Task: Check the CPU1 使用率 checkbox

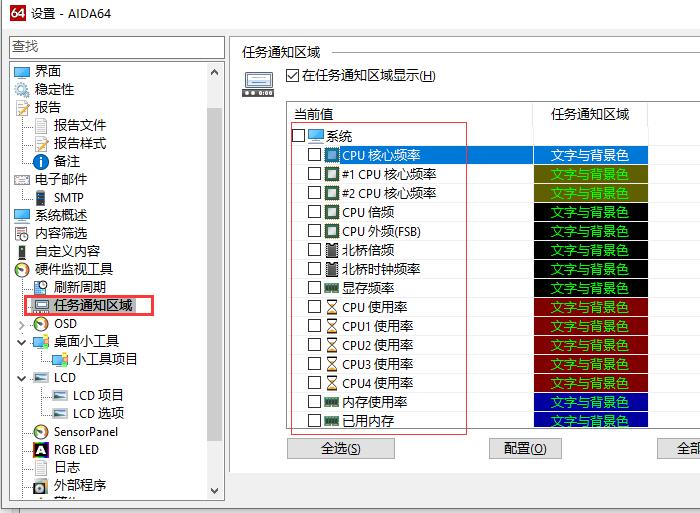Action: (x=315, y=325)
